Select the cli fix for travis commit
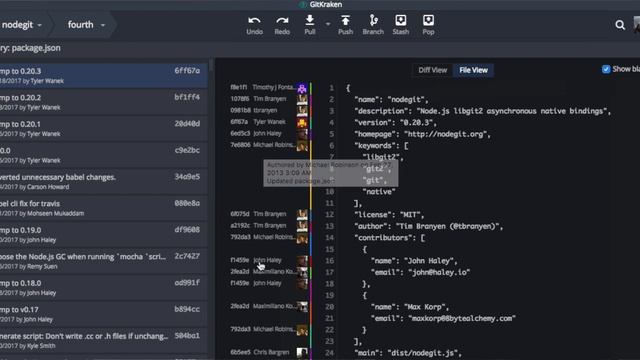This screenshot has height=360, width=640. coord(104,208)
